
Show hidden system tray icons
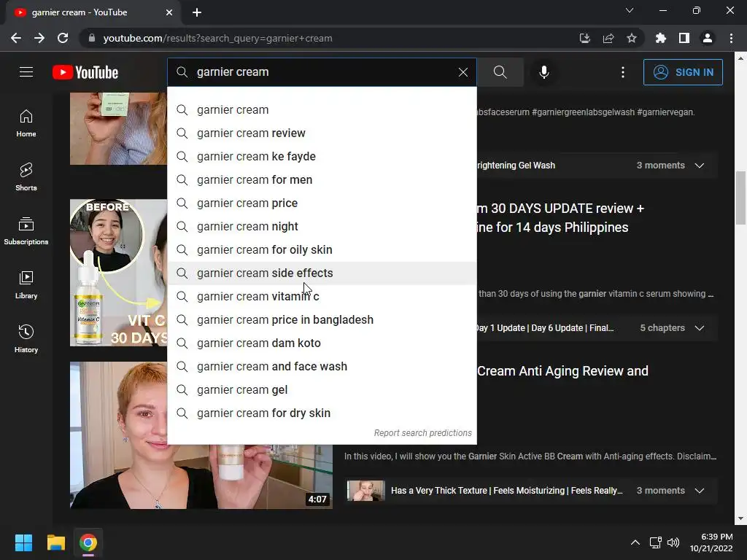tap(635, 542)
